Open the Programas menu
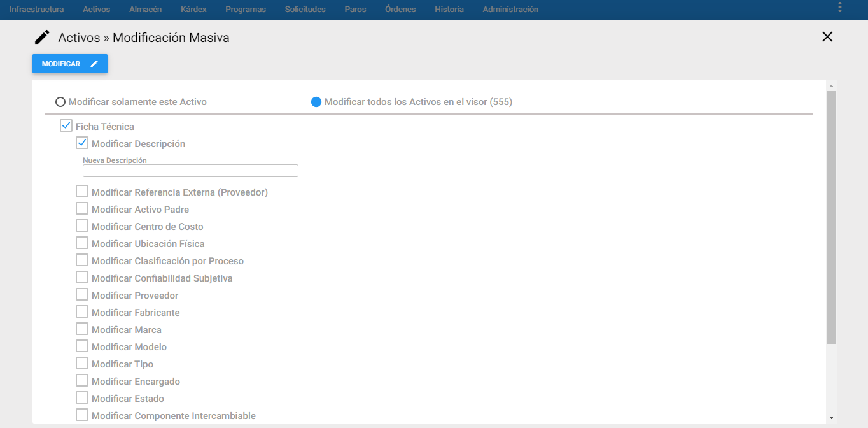This screenshot has height=428, width=868. (x=246, y=10)
